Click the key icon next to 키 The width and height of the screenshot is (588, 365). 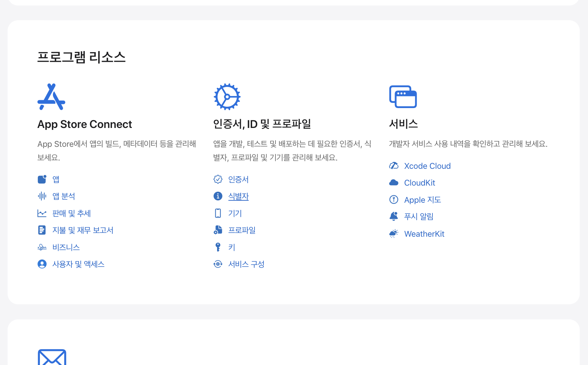[x=218, y=247]
